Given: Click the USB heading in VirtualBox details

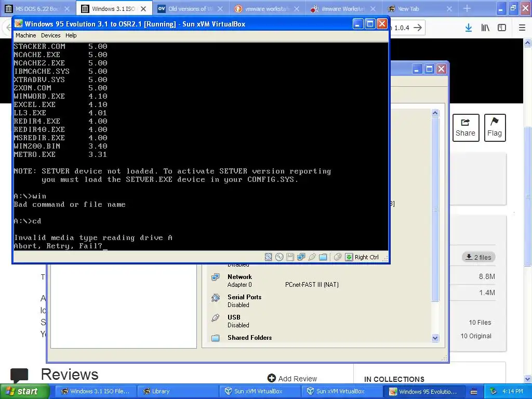Looking at the screenshot, I should tap(234, 317).
